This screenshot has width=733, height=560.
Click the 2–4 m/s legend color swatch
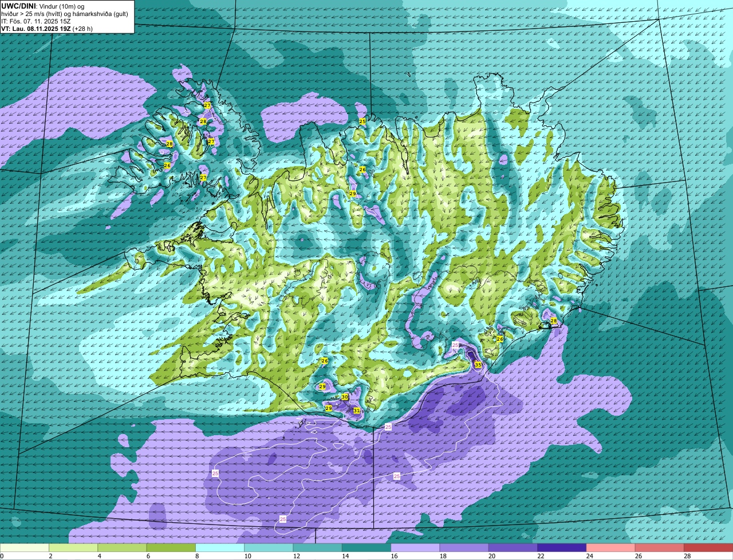(x=73, y=547)
